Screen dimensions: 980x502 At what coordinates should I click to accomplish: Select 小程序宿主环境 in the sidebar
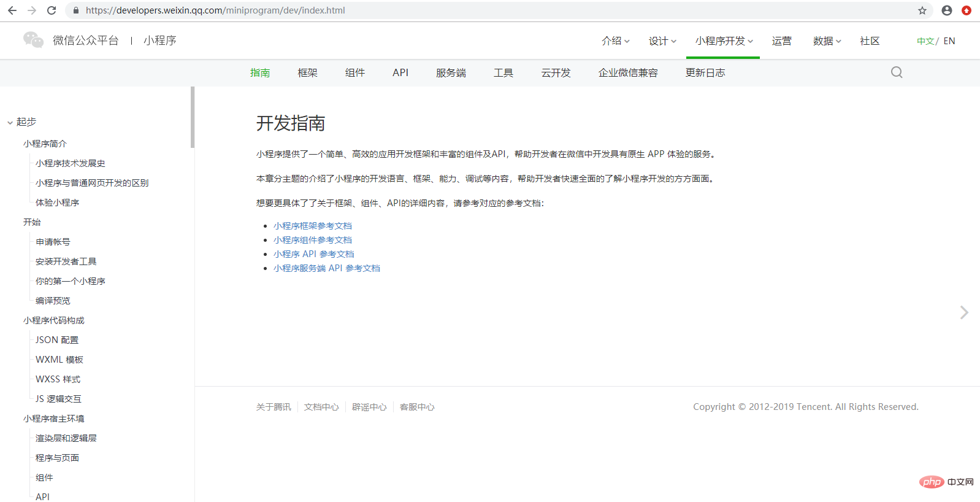click(x=54, y=419)
